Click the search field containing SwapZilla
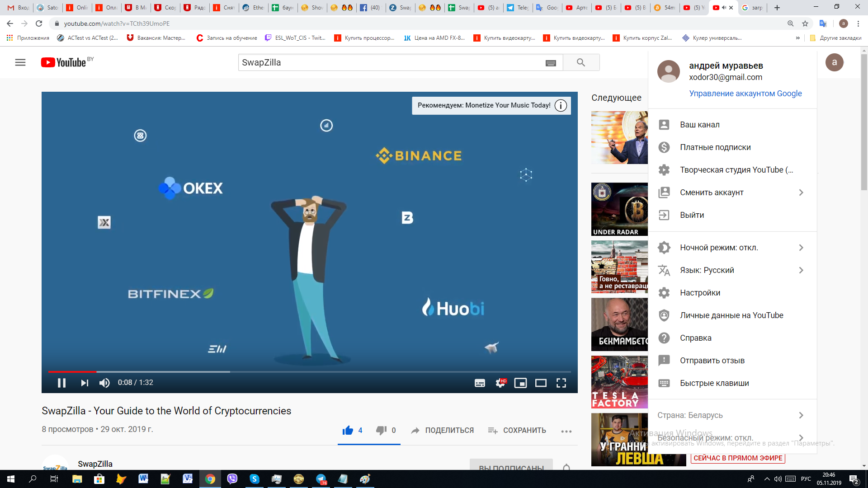Image resolution: width=868 pixels, height=488 pixels. (392, 62)
